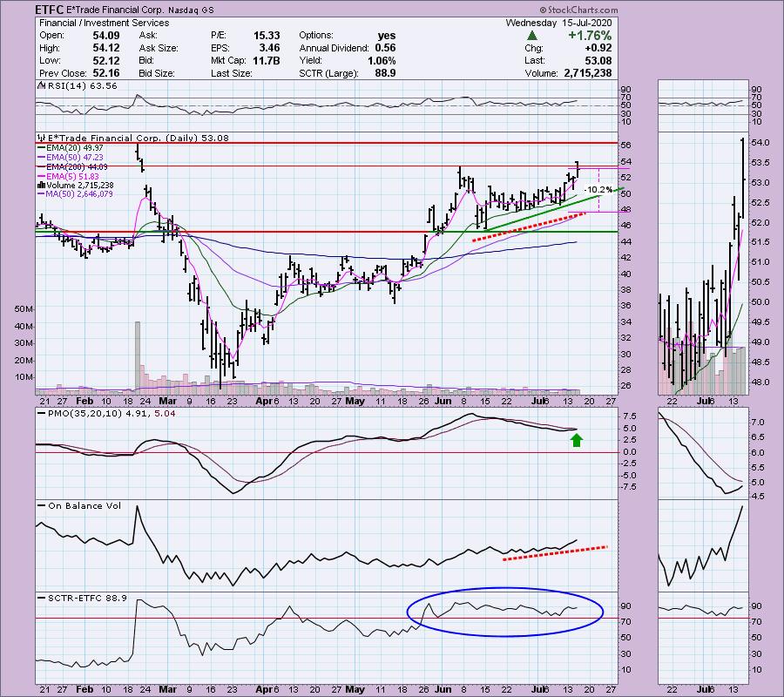Click the Options value yes

[387, 36]
